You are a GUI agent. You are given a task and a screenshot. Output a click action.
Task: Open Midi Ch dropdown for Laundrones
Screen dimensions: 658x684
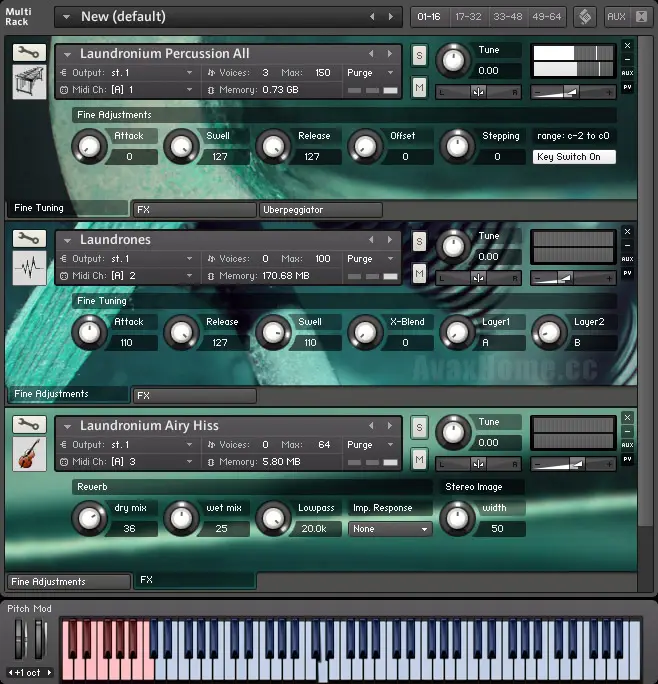pyautogui.click(x=189, y=275)
